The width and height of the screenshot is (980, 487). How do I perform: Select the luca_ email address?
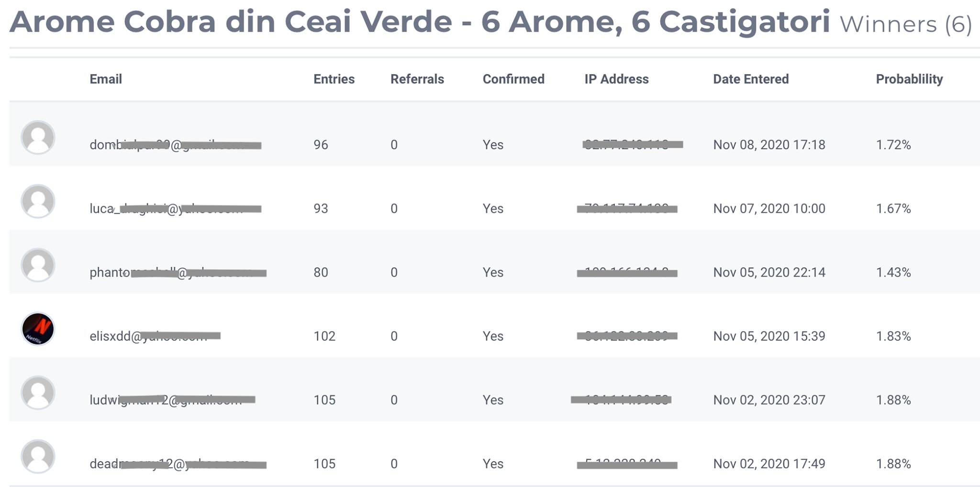pos(176,209)
